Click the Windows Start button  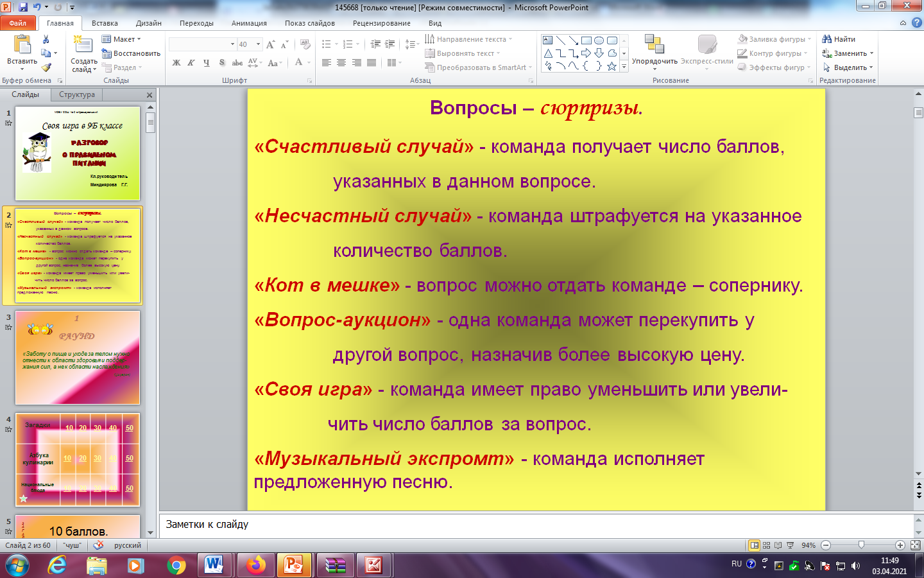point(17,565)
